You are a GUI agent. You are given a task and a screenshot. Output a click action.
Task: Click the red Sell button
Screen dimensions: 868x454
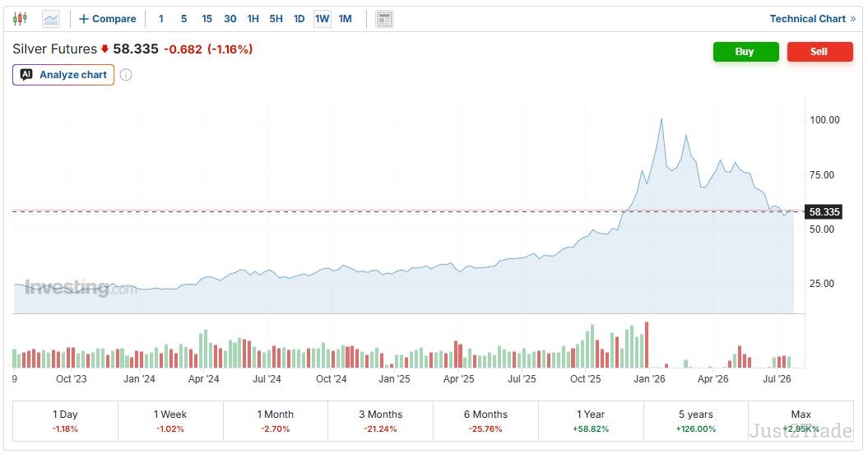coord(819,52)
